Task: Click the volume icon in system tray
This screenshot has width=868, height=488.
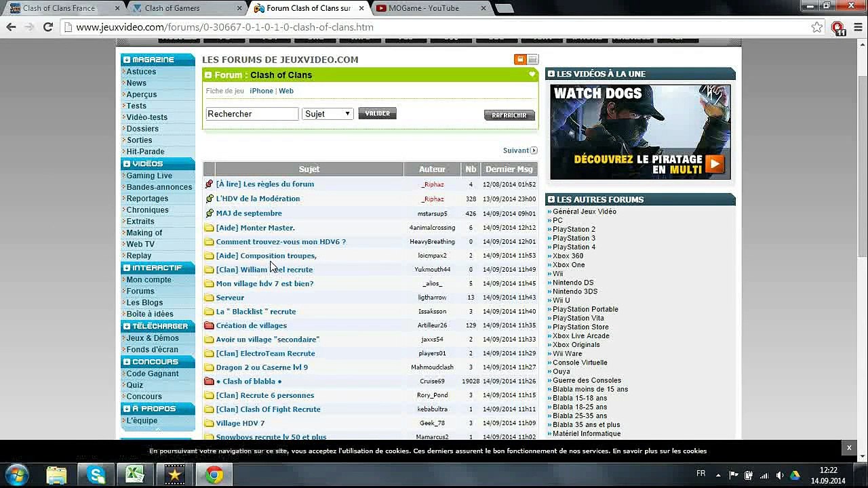Action: coord(780,475)
